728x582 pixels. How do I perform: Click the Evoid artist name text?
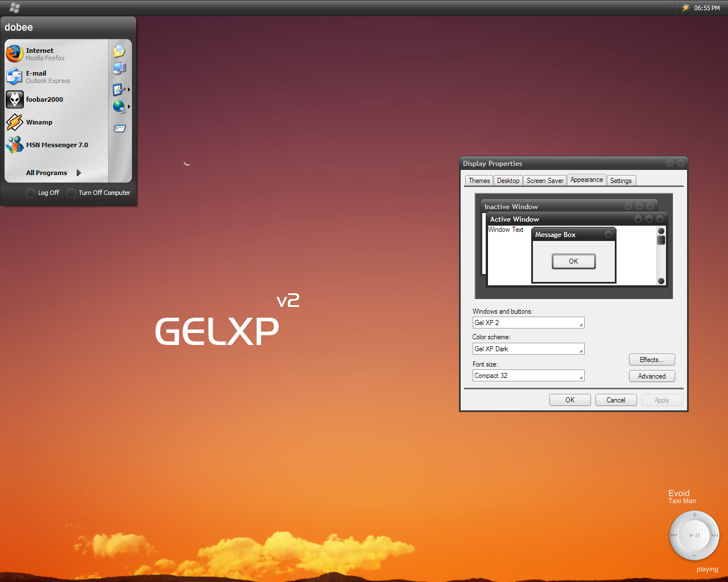pos(679,493)
